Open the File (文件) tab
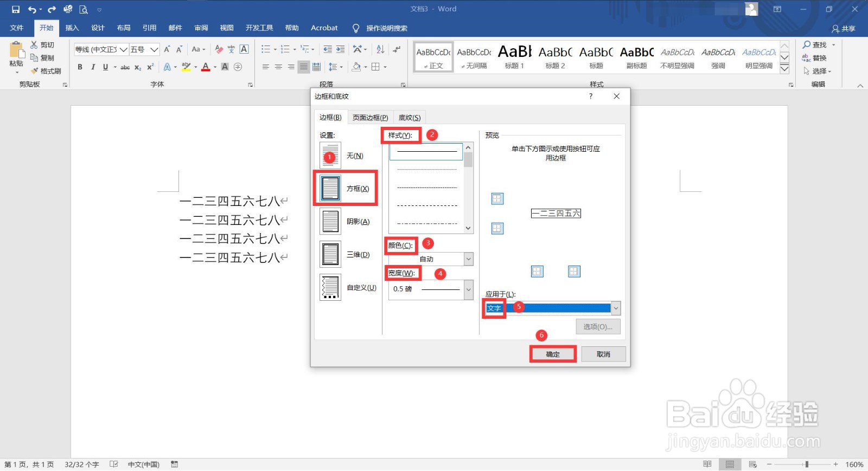Screen dimensions: 868x471 tap(17, 28)
